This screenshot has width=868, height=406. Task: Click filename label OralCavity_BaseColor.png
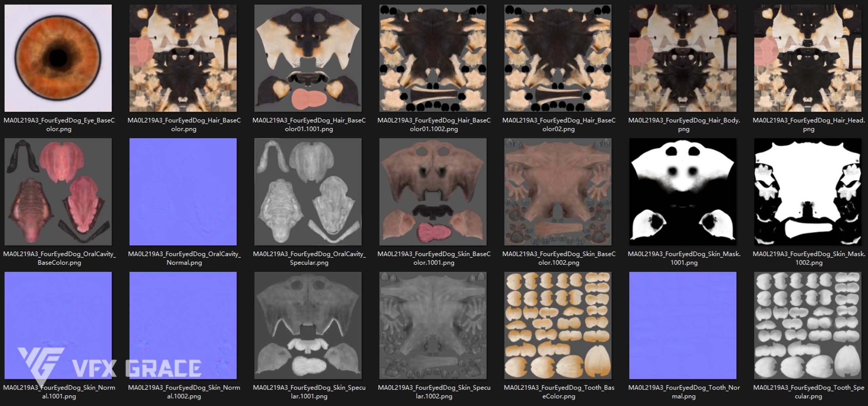pos(59,258)
